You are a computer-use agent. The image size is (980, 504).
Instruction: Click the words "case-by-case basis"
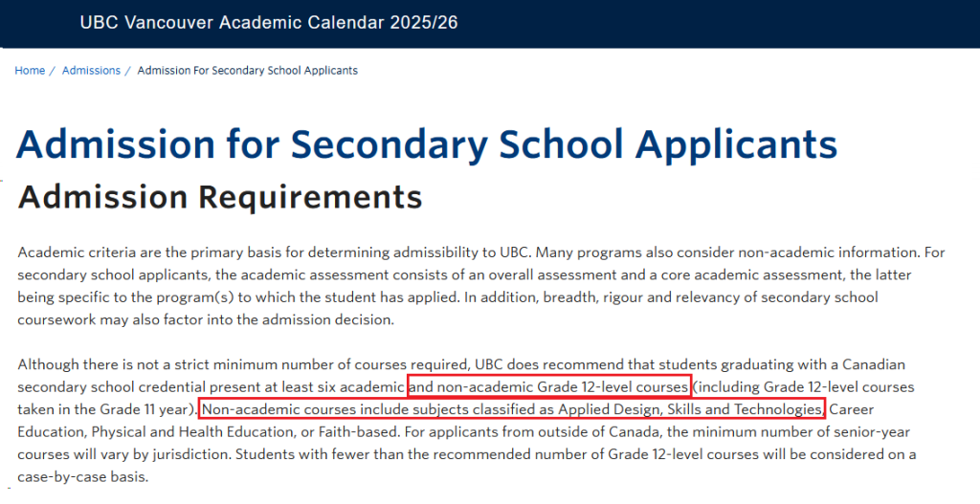[82, 475]
